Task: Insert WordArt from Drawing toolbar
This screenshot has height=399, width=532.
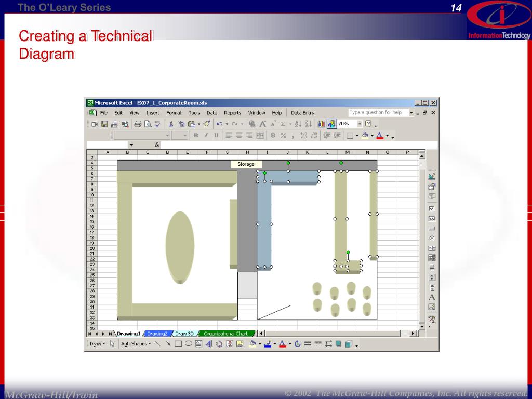Action: (x=209, y=344)
